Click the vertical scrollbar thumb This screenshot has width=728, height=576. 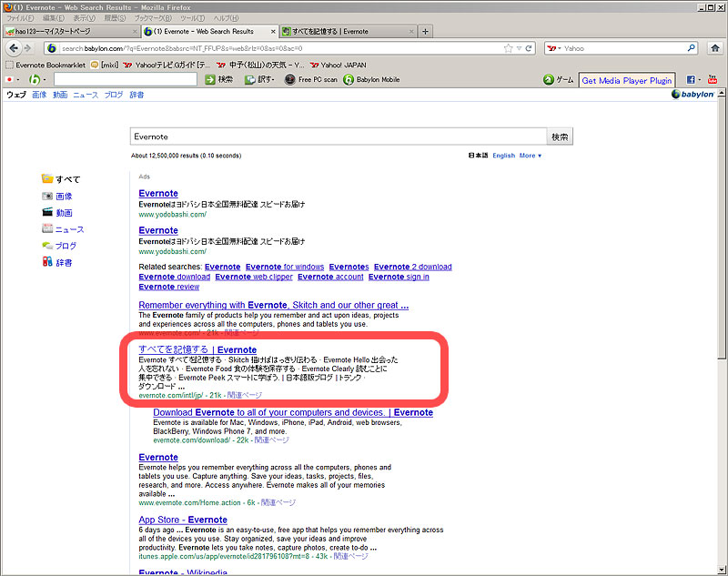(x=722, y=227)
